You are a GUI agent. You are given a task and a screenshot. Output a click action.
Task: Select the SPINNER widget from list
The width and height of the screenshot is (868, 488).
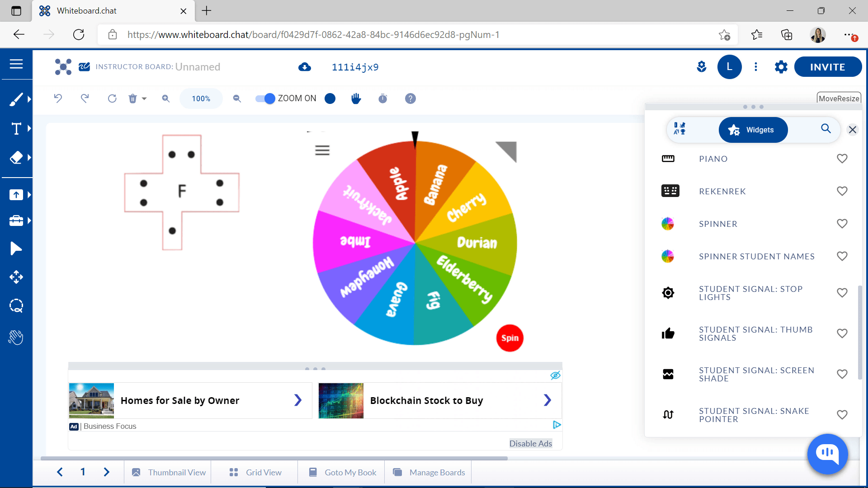tap(718, 224)
